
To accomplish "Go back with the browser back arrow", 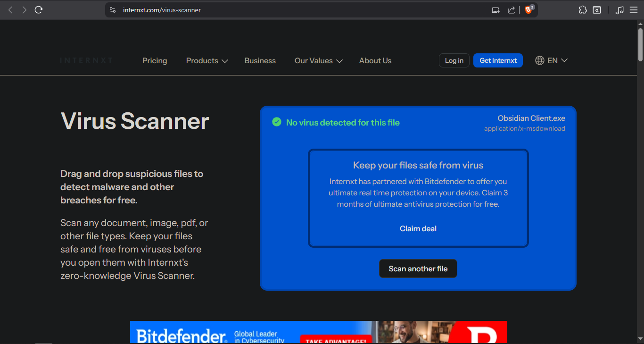I will point(10,10).
